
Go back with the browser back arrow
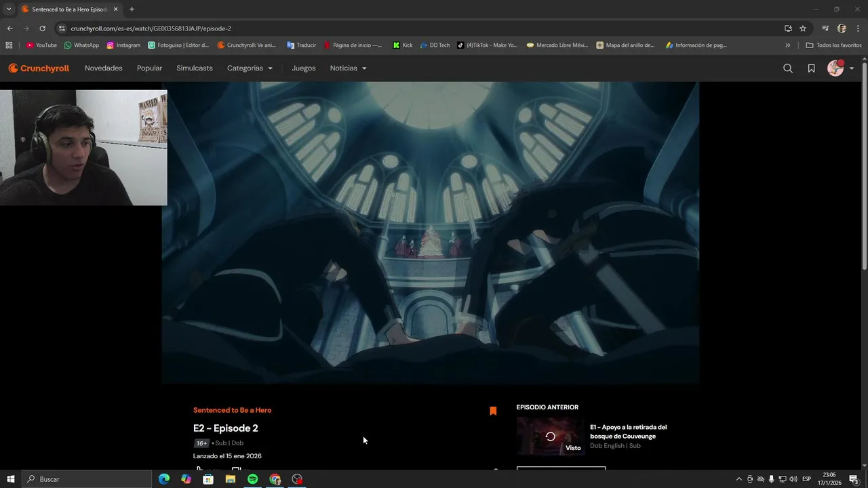9,28
